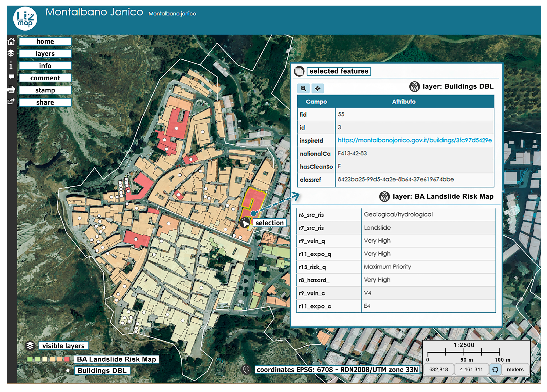Click the coordinates refresh toggle button

(x=495, y=369)
